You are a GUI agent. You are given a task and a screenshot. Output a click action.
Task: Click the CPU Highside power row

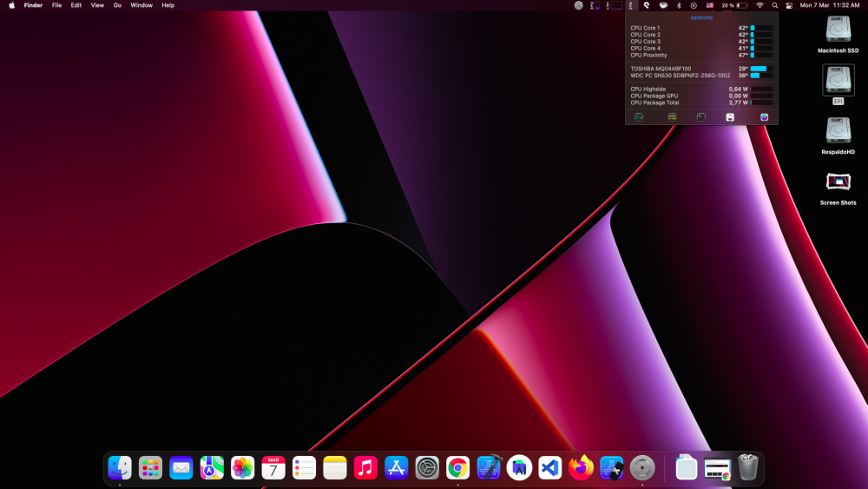(701, 89)
